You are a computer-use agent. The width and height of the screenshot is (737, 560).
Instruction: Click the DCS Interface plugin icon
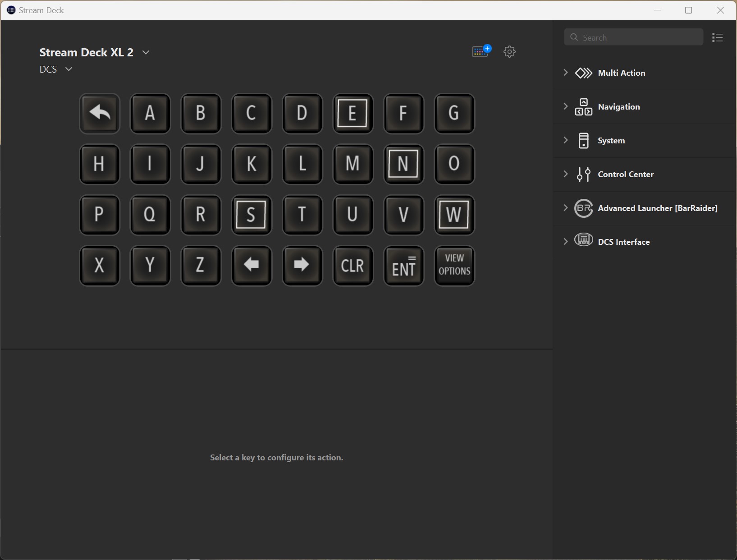click(x=583, y=241)
